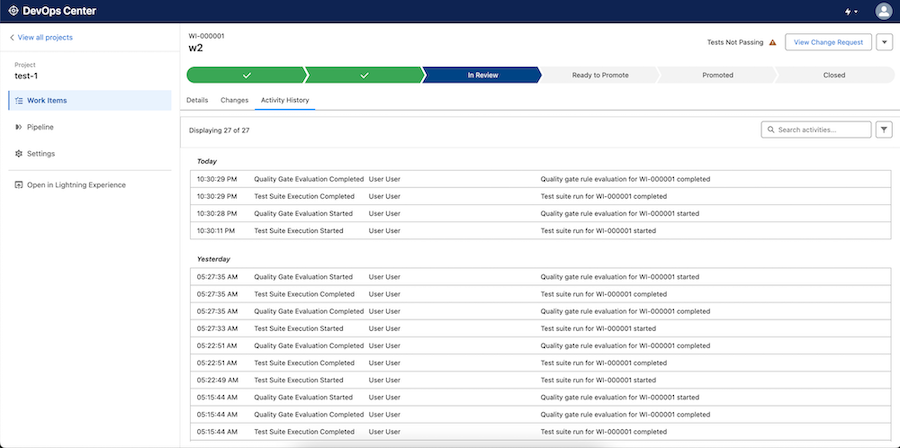Click User User in the 10:30:11 PM row
The width and height of the screenshot is (900, 448).
[385, 231]
